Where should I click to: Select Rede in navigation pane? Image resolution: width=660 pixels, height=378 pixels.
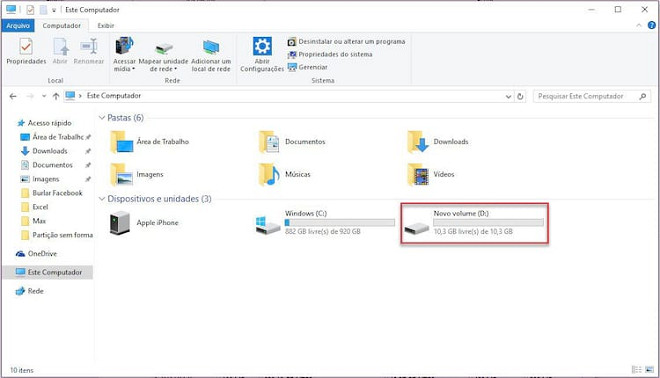[29, 291]
